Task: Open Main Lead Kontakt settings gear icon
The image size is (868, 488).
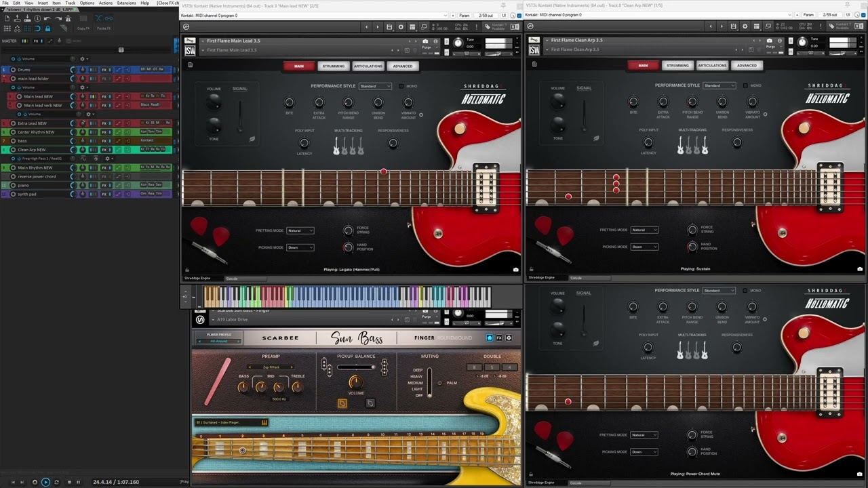Action: 401,27
